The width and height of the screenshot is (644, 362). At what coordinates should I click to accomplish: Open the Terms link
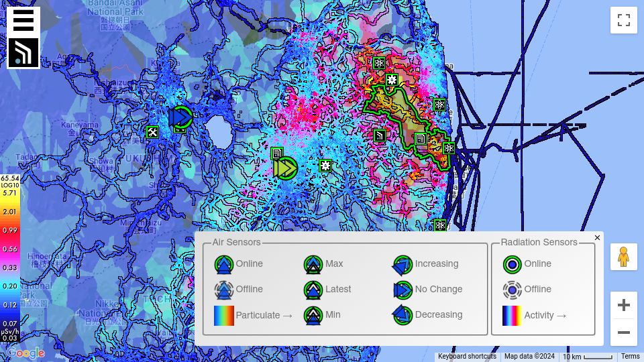pyautogui.click(x=630, y=356)
